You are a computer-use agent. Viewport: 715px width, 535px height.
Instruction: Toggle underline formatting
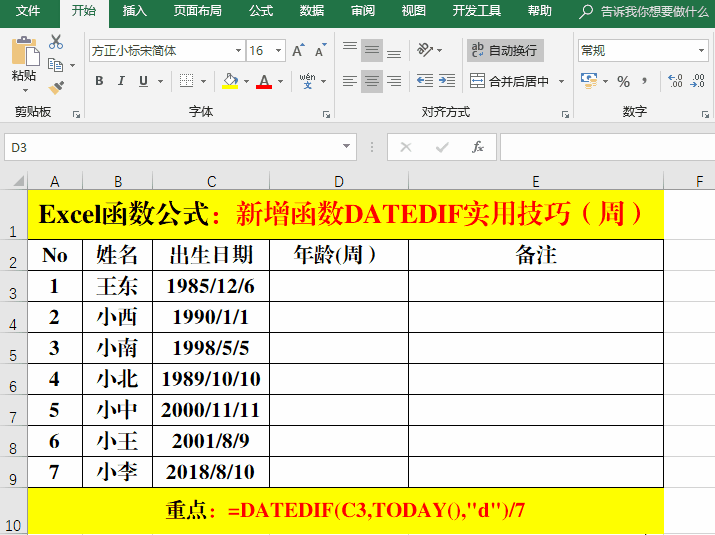click(143, 81)
